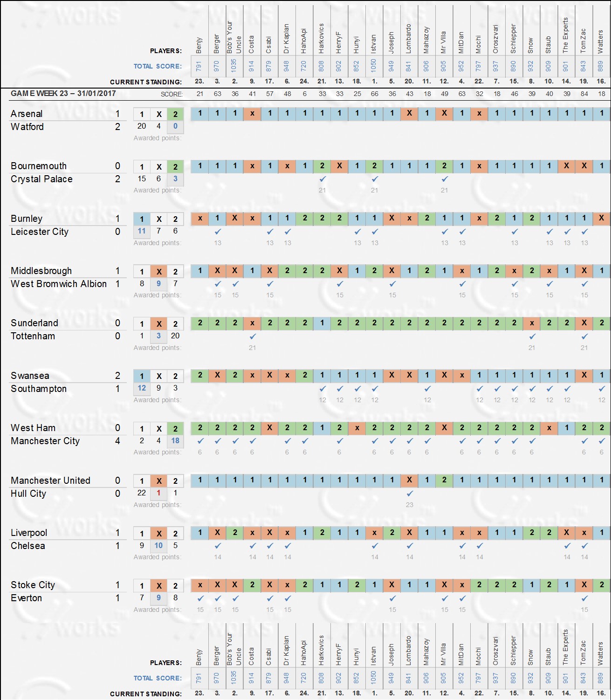Click the Arsenal team name
Viewport: 611px width, 700px height.
click(27, 114)
